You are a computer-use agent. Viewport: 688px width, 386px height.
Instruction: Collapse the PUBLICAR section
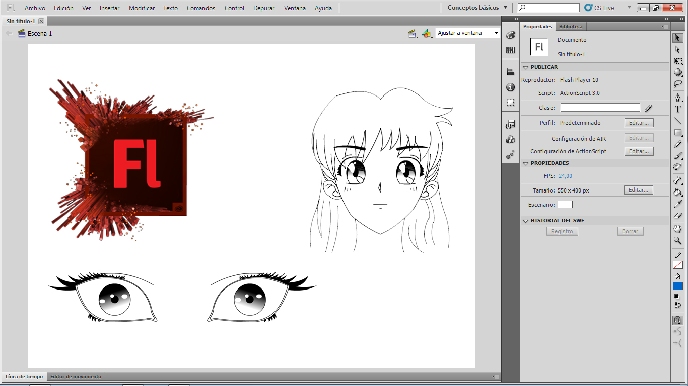[x=525, y=67]
